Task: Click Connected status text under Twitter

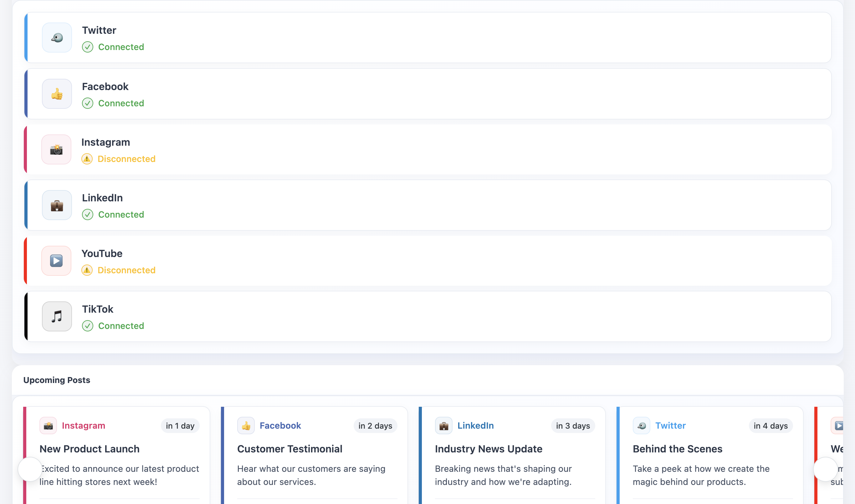Action: tap(121, 47)
